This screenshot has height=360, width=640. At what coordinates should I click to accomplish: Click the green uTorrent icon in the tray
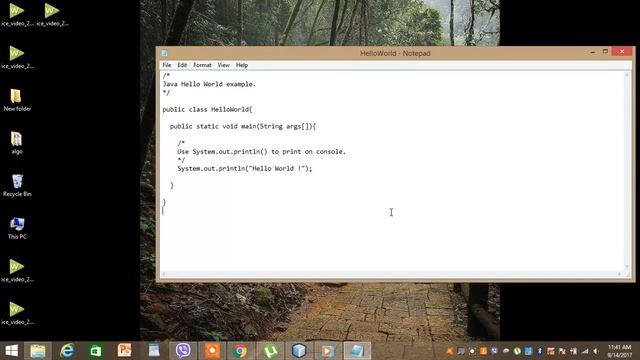517,351
